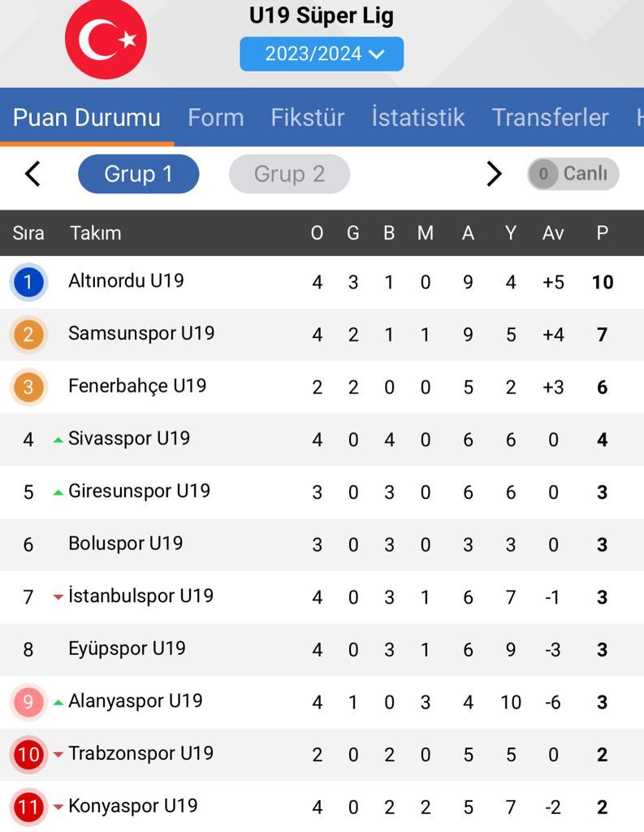Switch to the Form tab
Viewport: 644px width, 832px height.
coord(216,117)
